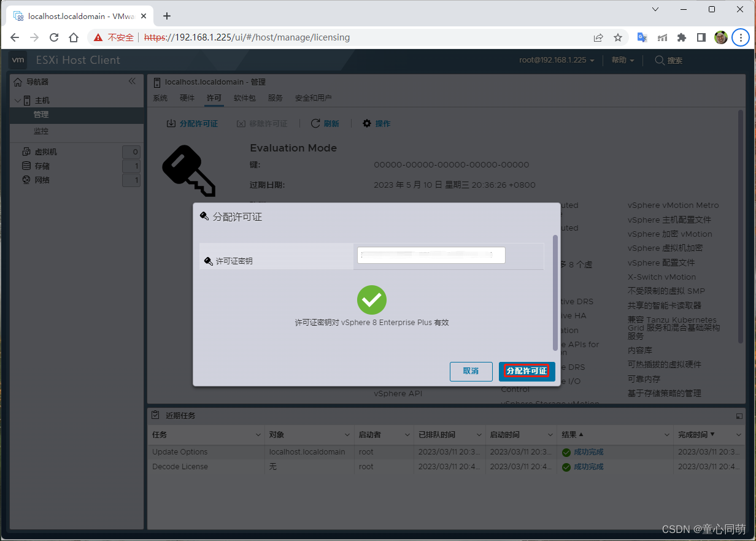Click the 取消 button in the dialog

coord(471,371)
